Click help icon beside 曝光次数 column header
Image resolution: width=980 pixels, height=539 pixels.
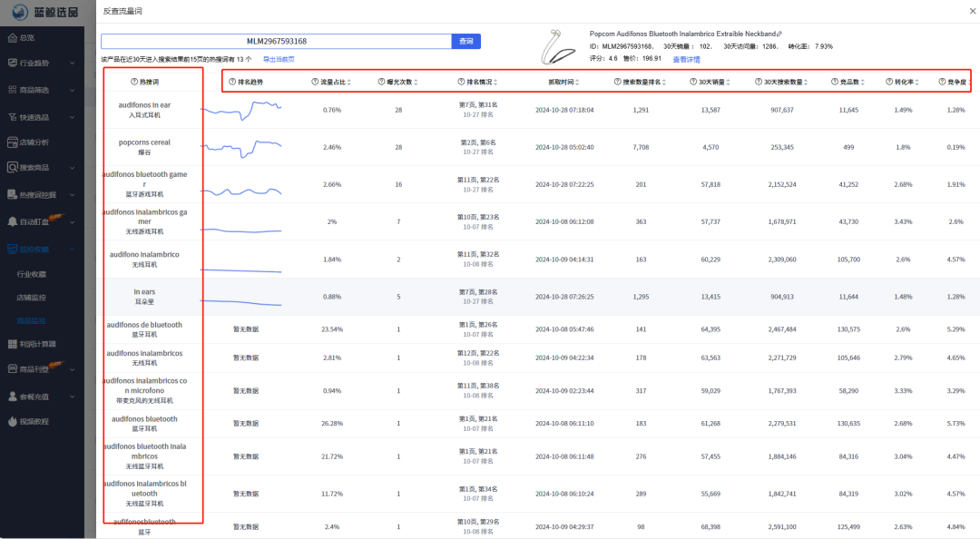click(381, 82)
